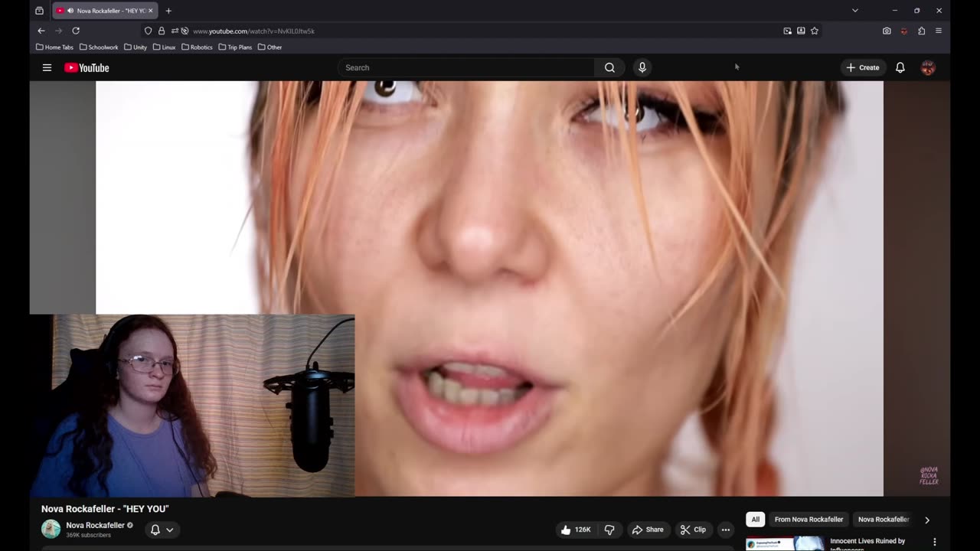The image size is (980, 551).
Task: Open the Robotics bookmark folder
Action: click(197, 47)
